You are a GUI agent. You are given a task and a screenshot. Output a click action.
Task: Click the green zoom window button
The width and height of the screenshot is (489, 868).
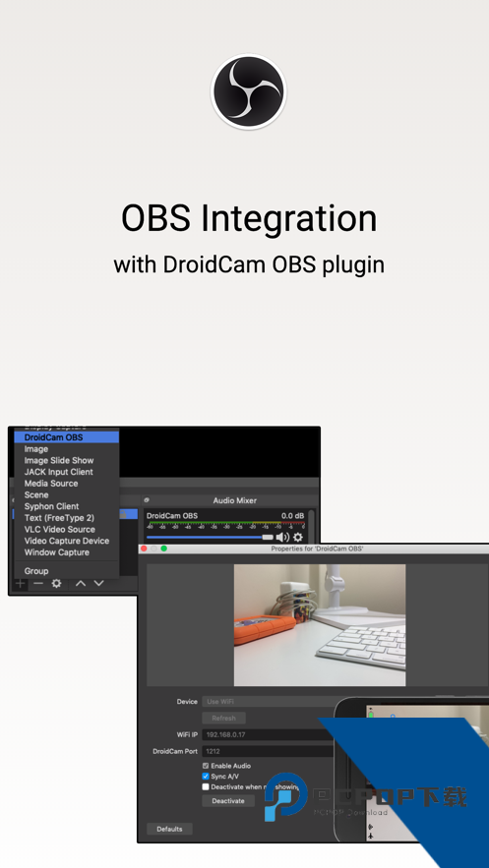click(164, 549)
